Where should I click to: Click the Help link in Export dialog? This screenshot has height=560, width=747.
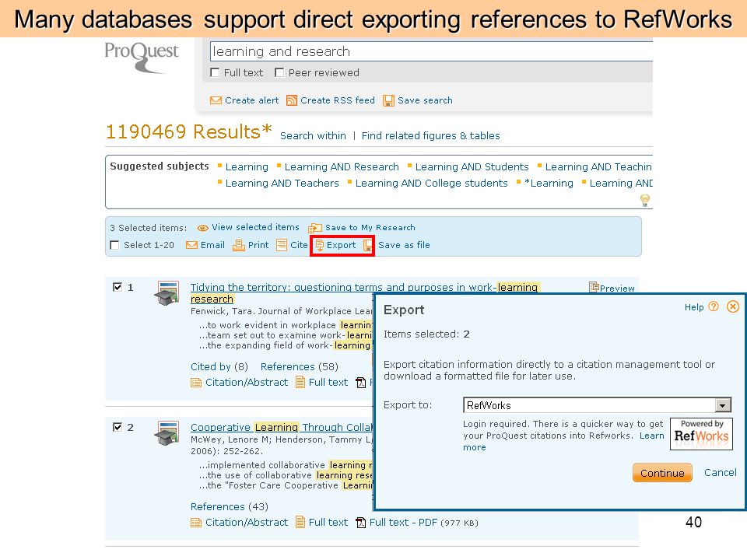coord(694,307)
